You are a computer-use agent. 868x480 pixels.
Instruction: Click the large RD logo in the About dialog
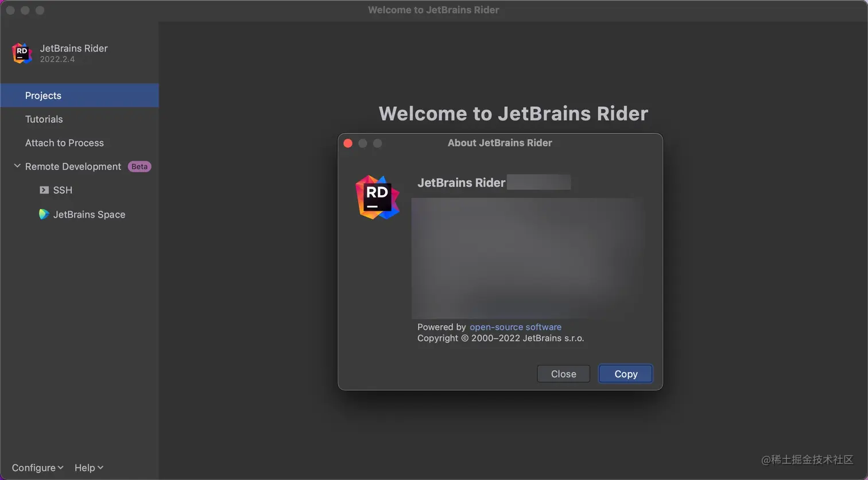(x=377, y=198)
